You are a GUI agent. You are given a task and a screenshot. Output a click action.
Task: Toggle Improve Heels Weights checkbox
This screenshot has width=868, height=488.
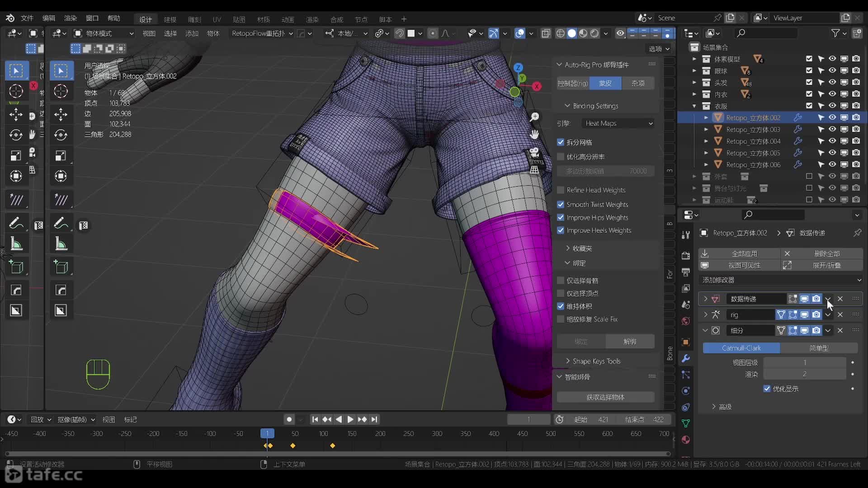[x=561, y=230]
